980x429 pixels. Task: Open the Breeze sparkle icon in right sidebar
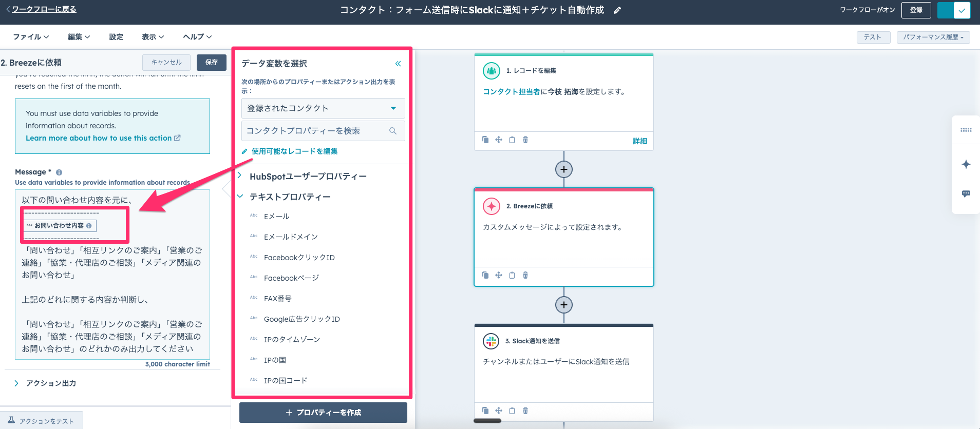click(966, 164)
